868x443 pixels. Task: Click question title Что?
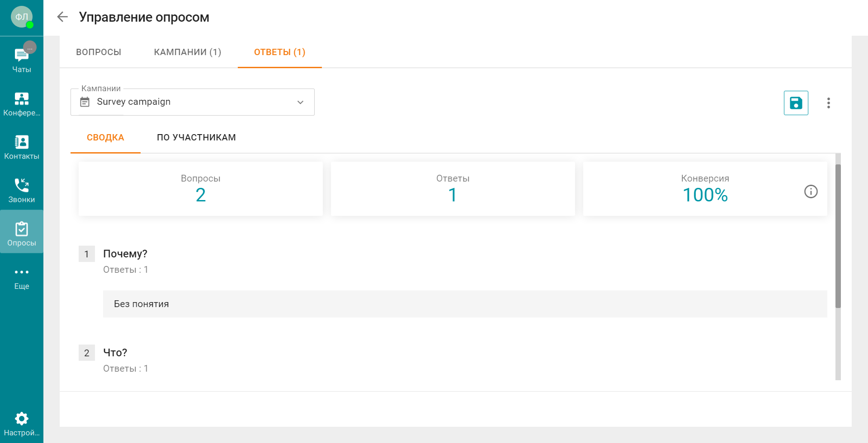click(115, 353)
